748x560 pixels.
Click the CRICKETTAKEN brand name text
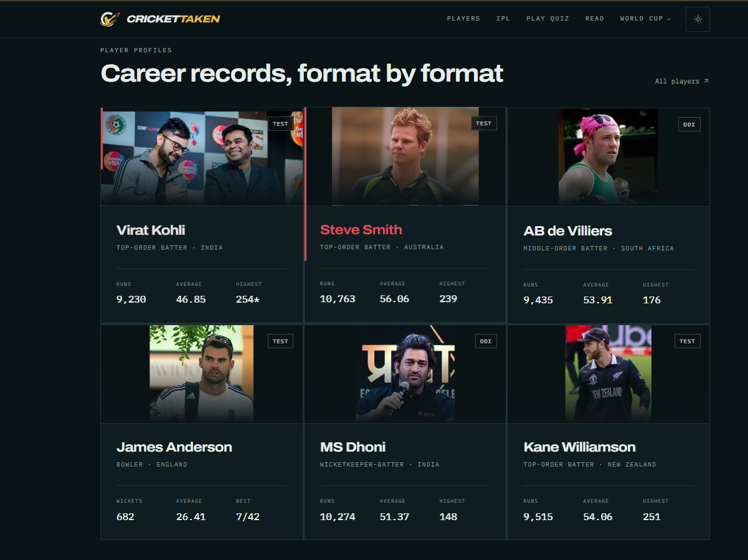click(x=173, y=19)
